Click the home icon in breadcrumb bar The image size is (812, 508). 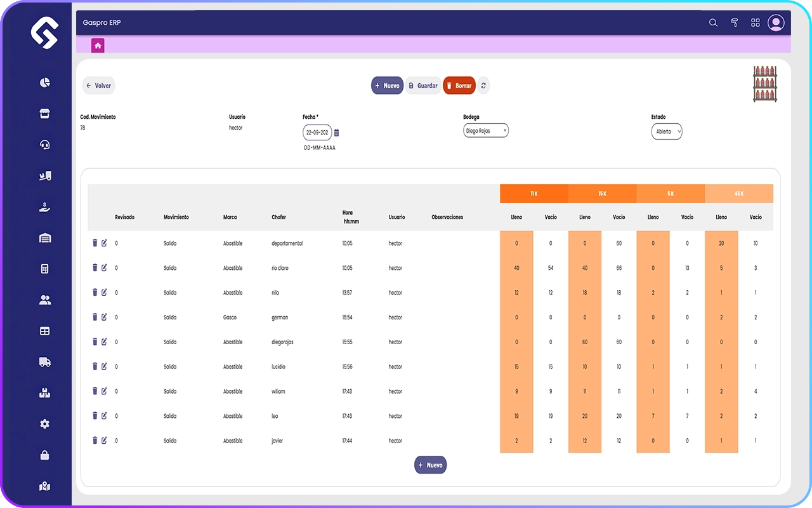(x=98, y=46)
